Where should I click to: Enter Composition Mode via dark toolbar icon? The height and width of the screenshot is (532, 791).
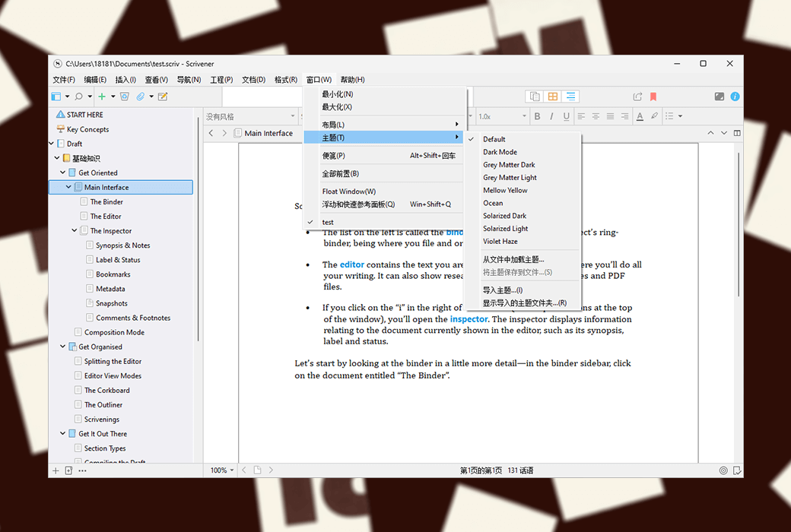pyautogui.click(x=720, y=97)
